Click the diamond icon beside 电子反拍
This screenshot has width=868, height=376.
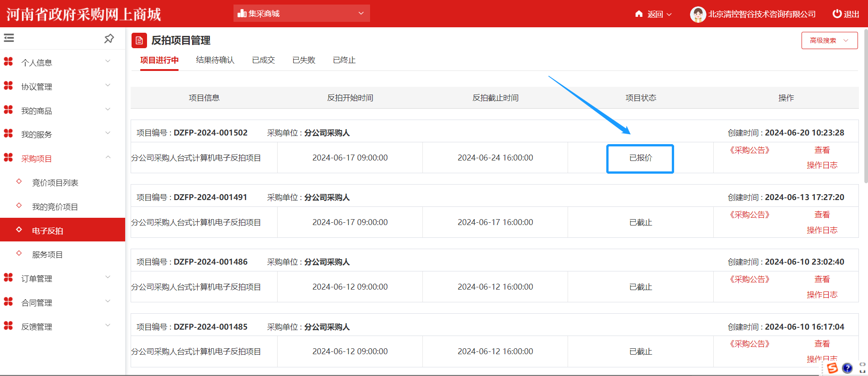[x=19, y=230]
